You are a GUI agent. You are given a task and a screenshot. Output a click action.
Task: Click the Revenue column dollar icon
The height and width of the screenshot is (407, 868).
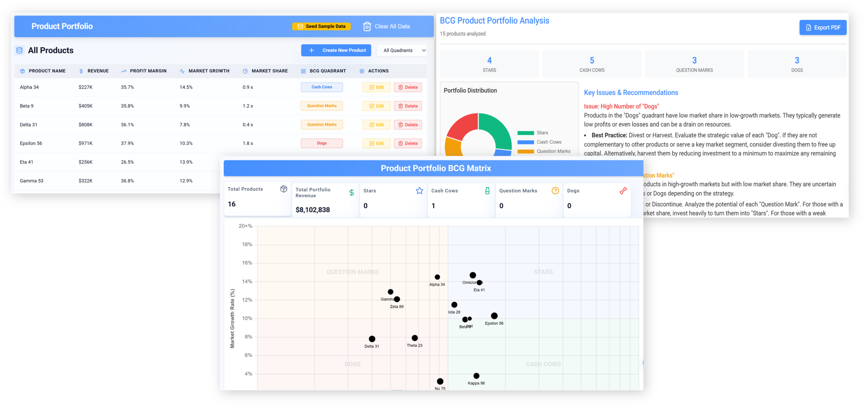[x=81, y=71]
